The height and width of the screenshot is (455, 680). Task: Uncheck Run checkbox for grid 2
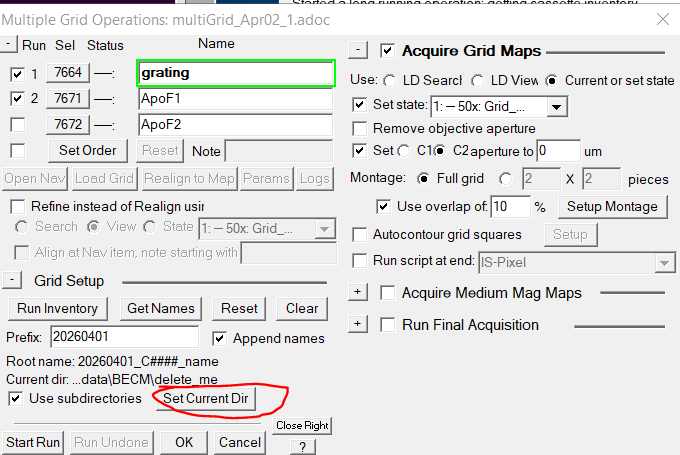[x=17, y=99]
